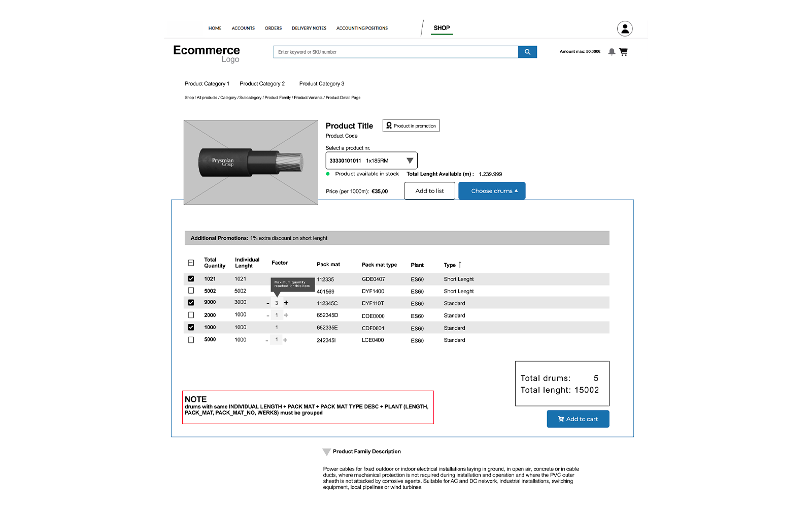Click the cable product image
812x508 pixels.
click(x=251, y=163)
